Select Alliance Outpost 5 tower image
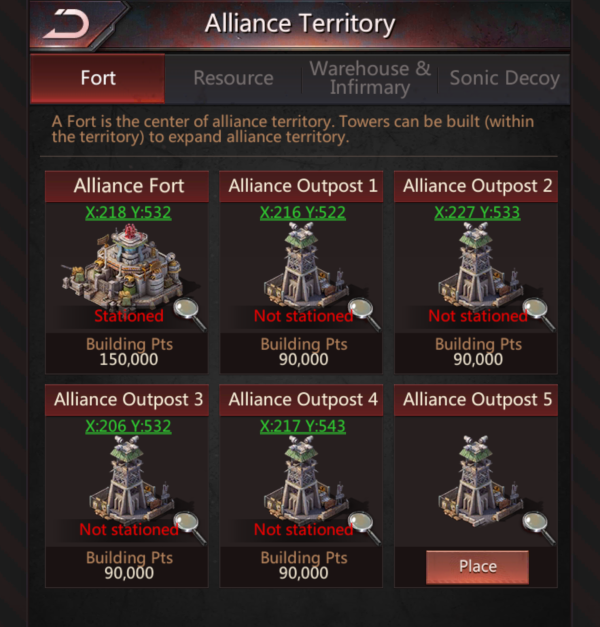Image resolution: width=600 pixels, height=627 pixels. [x=477, y=478]
